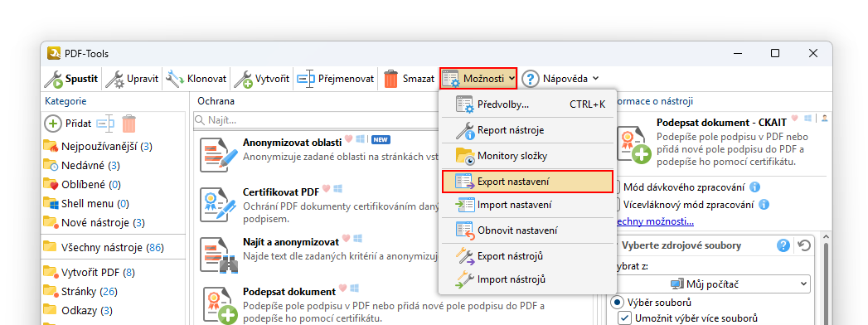
Task: Click the Přejmenovat rename icon in toolbar
Action: [x=306, y=79]
